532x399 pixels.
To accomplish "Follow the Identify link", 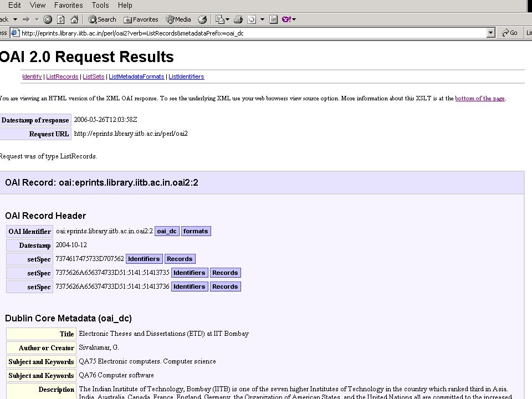I will (32, 76).
